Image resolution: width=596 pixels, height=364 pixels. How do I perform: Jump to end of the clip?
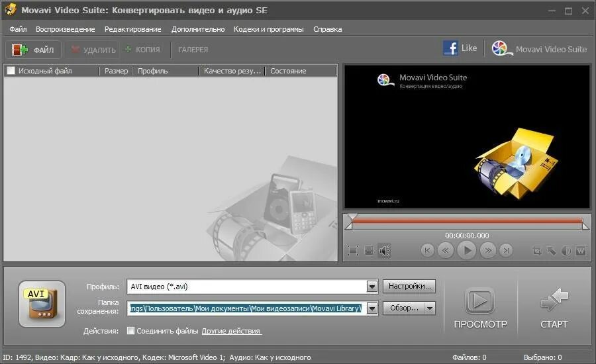[x=506, y=250]
